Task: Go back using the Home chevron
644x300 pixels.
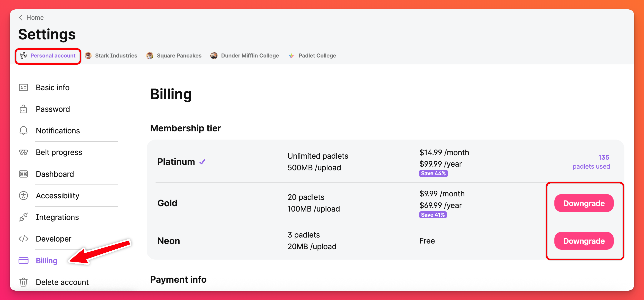Action: pos(21,17)
